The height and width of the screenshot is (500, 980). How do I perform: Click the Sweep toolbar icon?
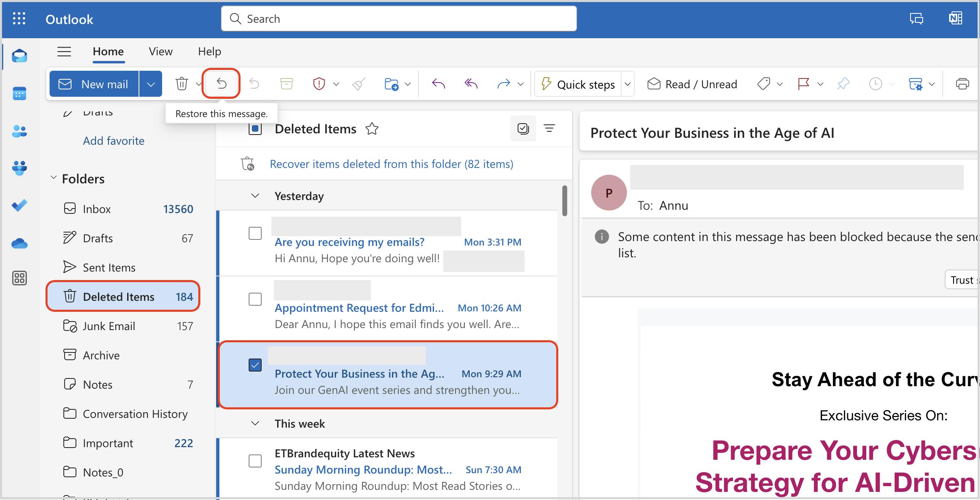(x=360, y=84)
